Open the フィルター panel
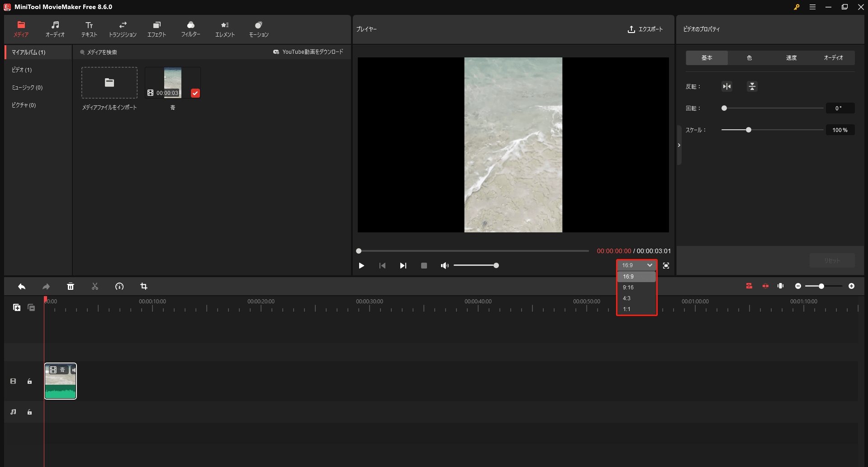 tap(190, 28)
